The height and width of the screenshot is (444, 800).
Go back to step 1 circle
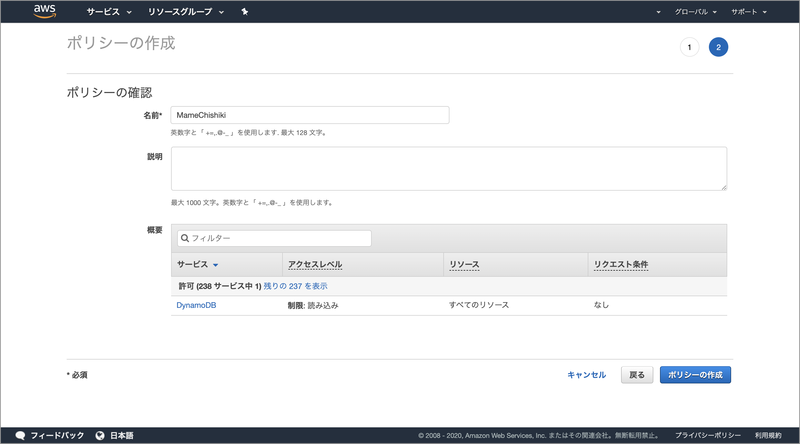point(689,47)
